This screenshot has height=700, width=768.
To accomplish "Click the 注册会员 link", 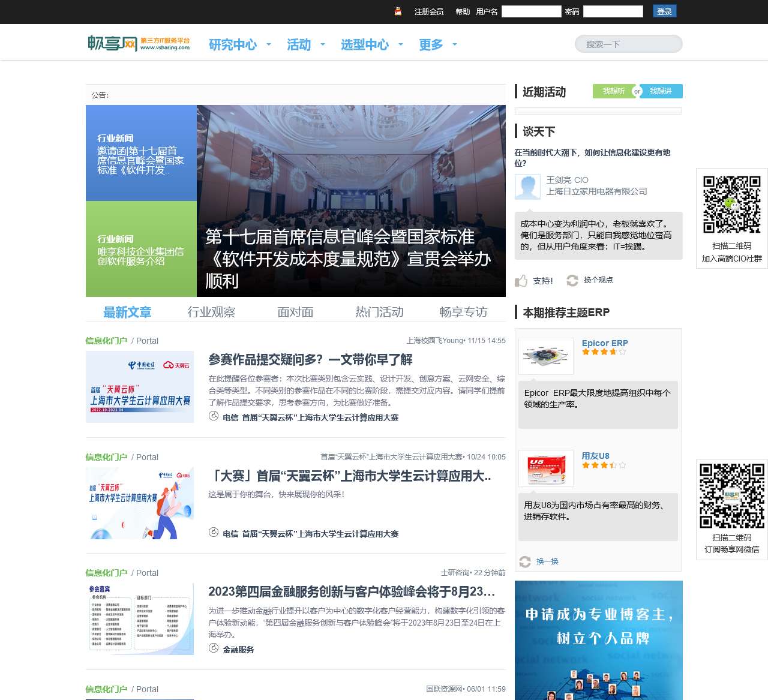I will [429, 11].
